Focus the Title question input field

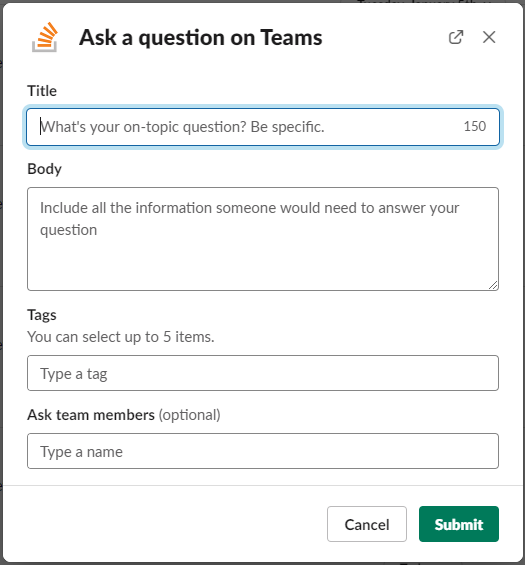[263, 127]
